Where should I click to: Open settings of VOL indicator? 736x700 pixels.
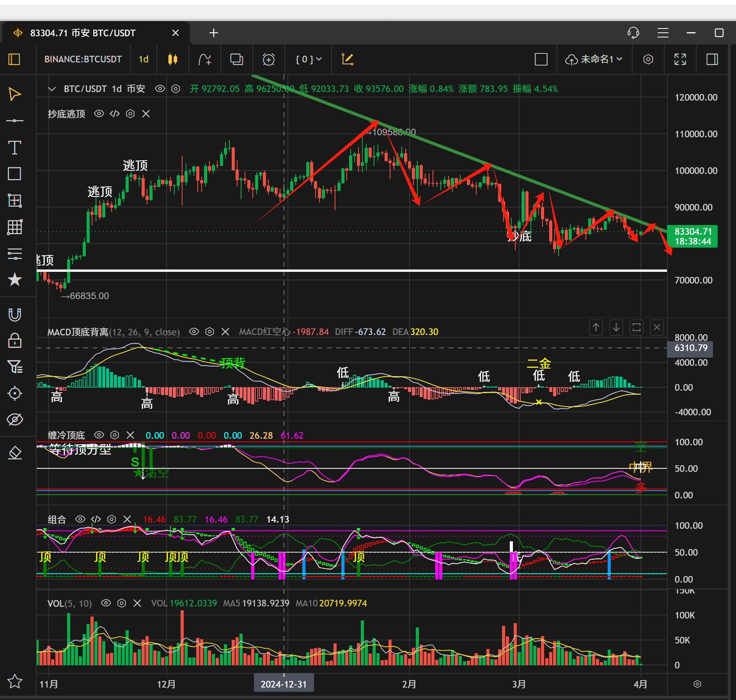pyautogui.click(x=122, y=603)
